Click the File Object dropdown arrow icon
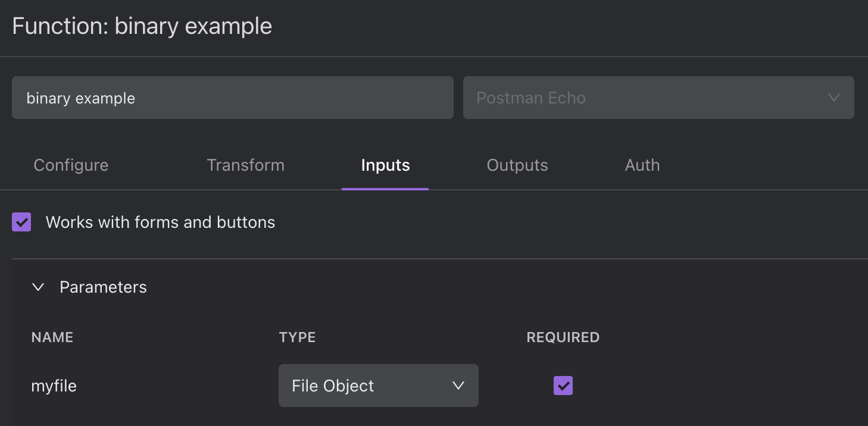The width and height of the screenshot is (868, 426). [458, 386]
